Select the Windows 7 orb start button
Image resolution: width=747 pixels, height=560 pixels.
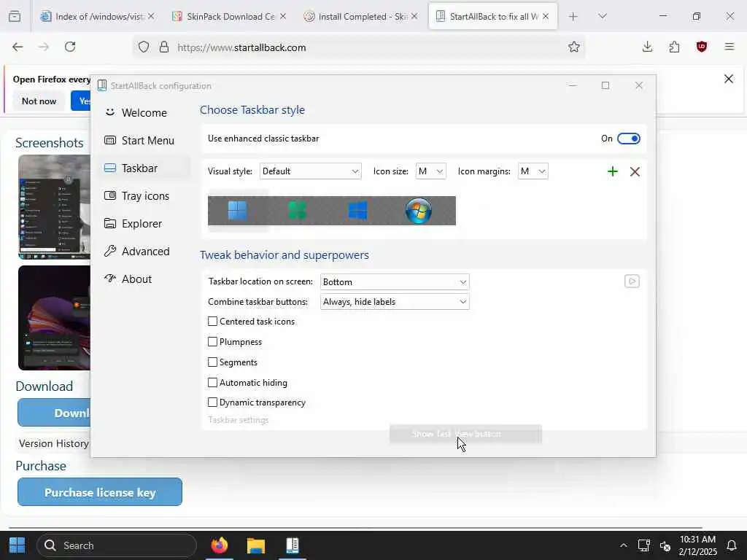[x=418, y=211]
